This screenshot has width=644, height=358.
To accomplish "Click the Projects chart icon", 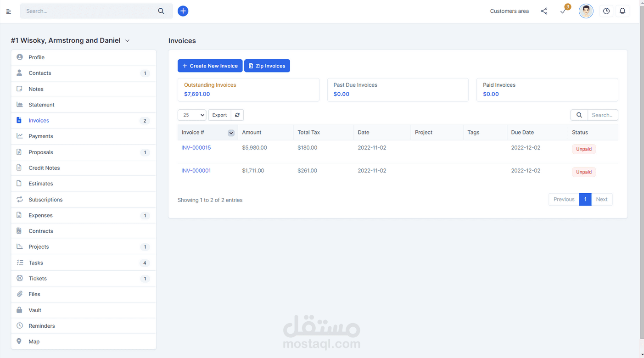I will tap(19, 246).
